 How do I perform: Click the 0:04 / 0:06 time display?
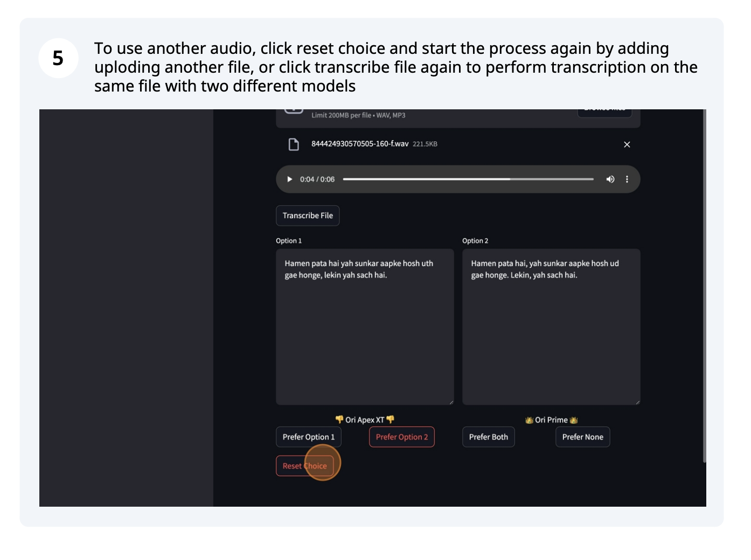[317, 179]
